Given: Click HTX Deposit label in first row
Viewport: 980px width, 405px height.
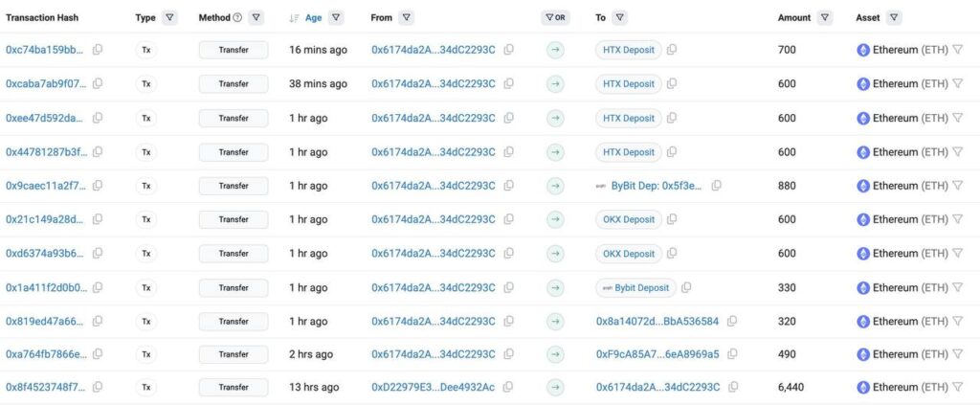Looking at the screenshot, I should click(x=628, y=50).
